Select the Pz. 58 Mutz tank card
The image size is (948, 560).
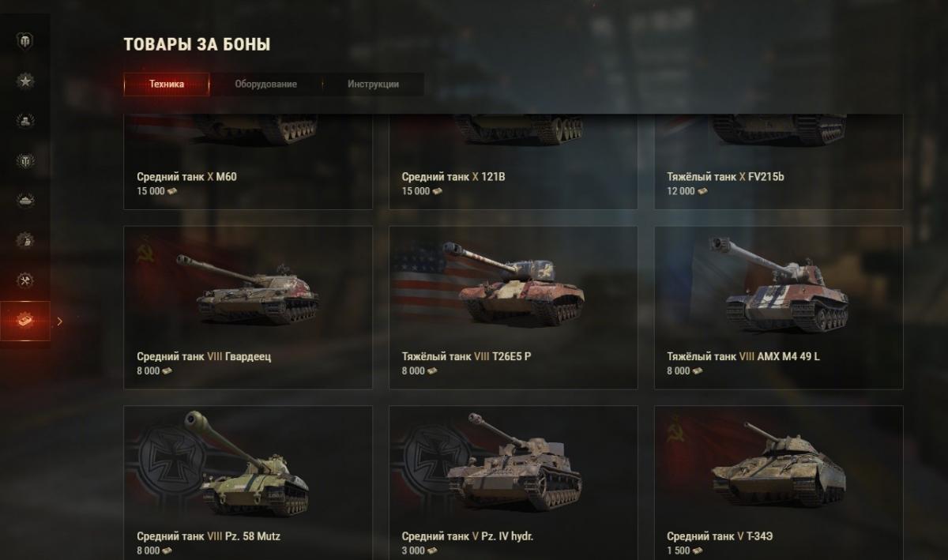pos(248,483)
